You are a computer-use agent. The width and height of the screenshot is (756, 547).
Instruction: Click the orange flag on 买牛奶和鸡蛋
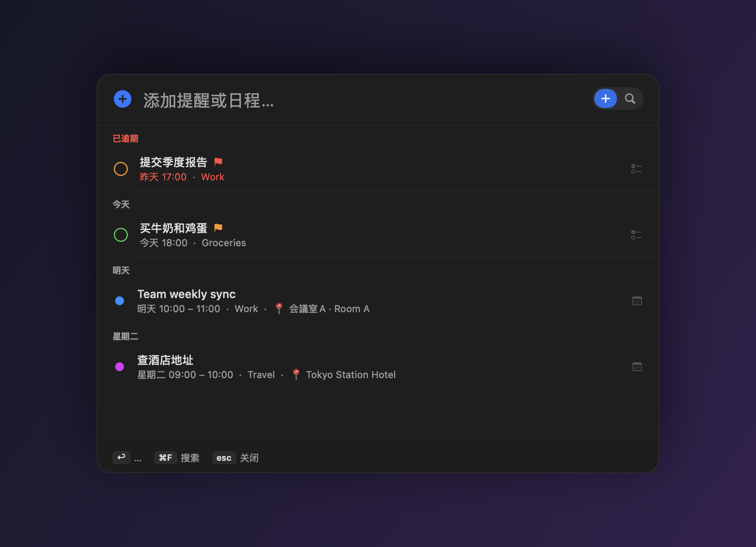click(x=218, y=228)
